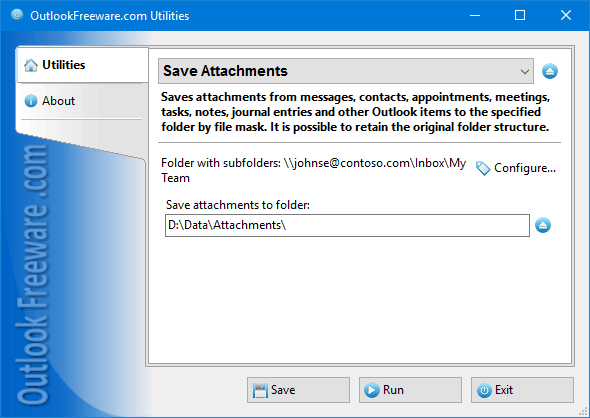Click the info icon beside About

(31, 101)
